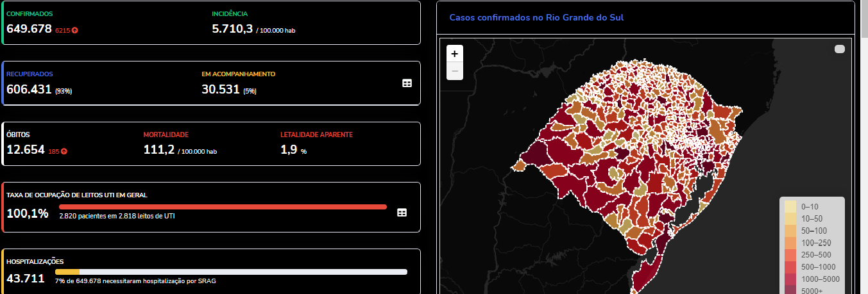Click the red up-arrow beside 6215 confirmed
This screenshot has width=868, height=294.
tap(75, 30)
